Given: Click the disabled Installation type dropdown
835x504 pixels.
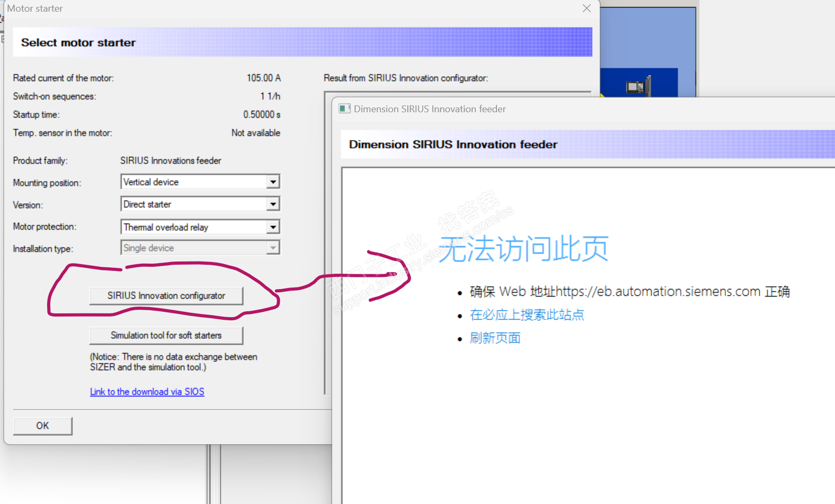Looking at the screenshot, I should pyautogui.click(x=200, y=248).
